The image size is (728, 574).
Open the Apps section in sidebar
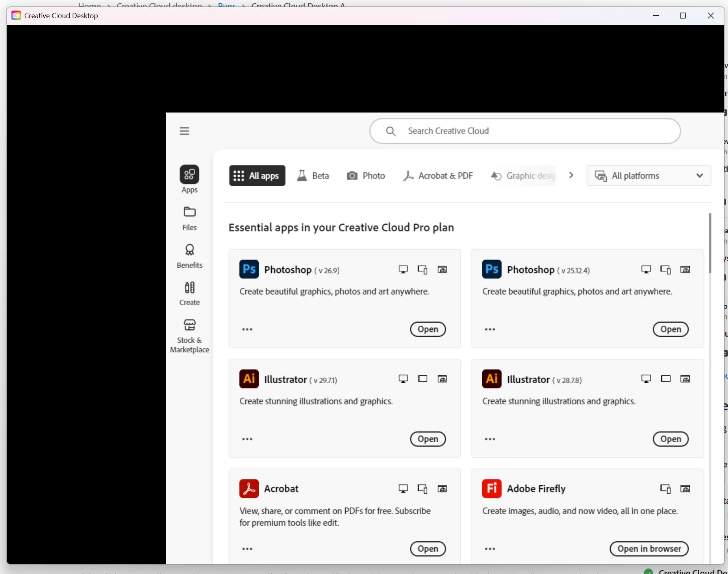[189, 179]
